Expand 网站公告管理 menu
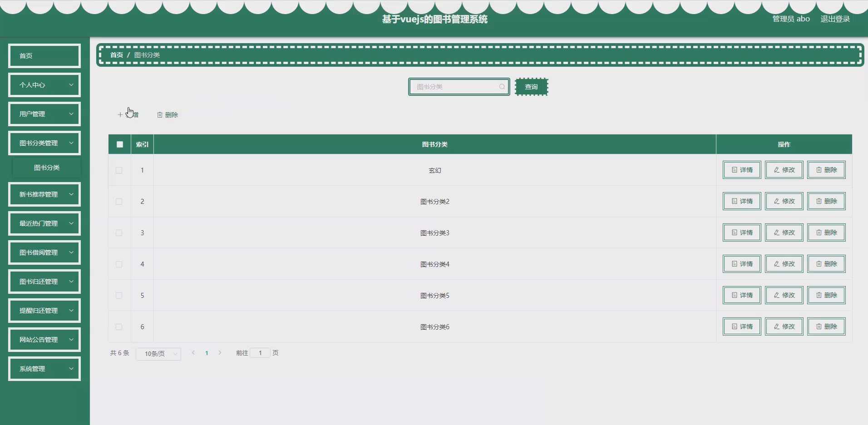The height and width of the screenshot is (425, 868). point(44,340)
